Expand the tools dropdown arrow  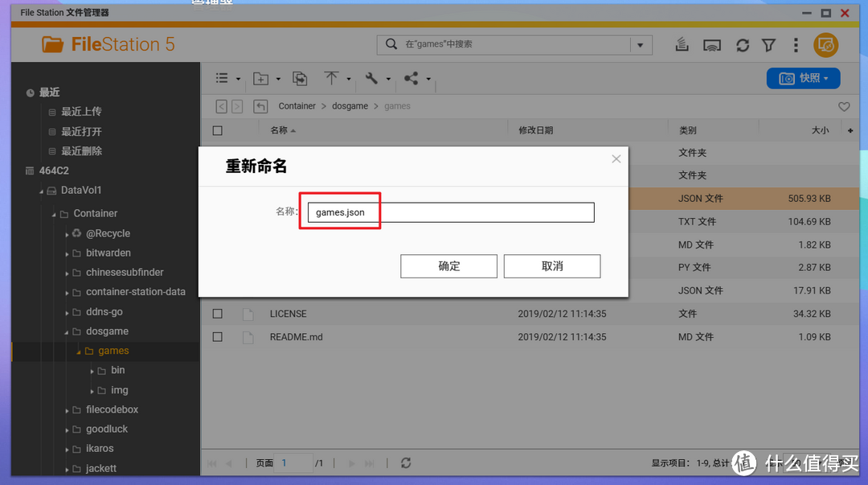[x=388, y=80]
